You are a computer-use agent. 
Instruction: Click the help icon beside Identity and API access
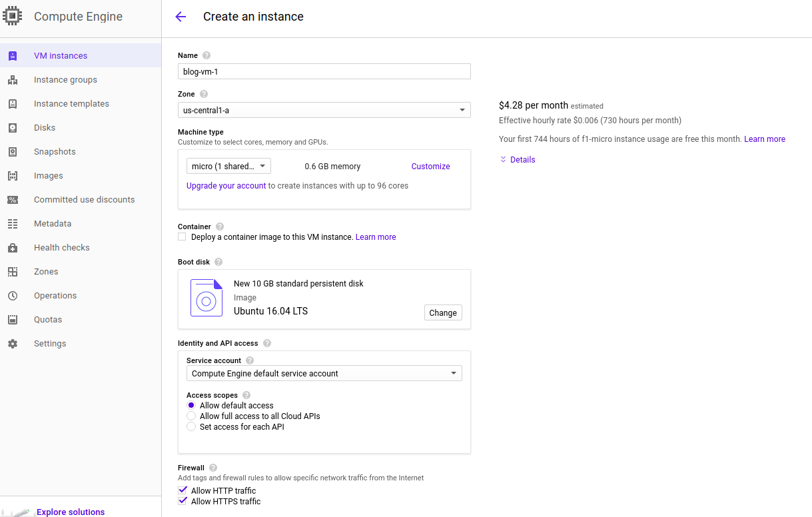tap(267, 343)
